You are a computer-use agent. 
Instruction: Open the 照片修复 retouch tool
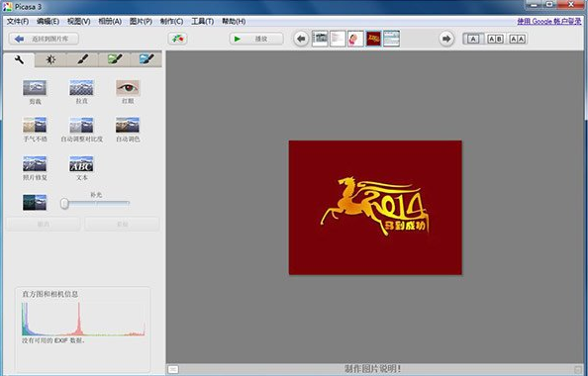35,164
